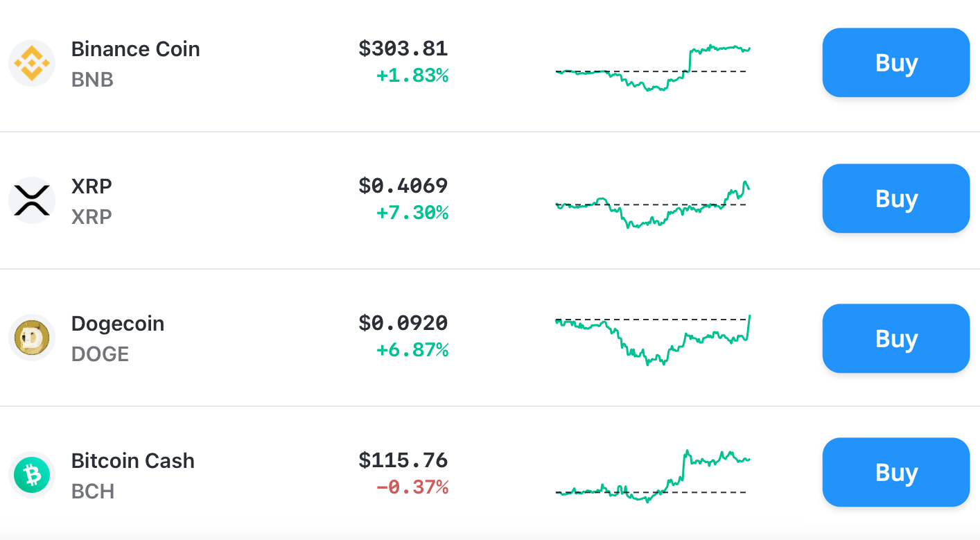The image size is (980, 540).
Task: Click the Buy button for XRP
Action: click(895, 198)
